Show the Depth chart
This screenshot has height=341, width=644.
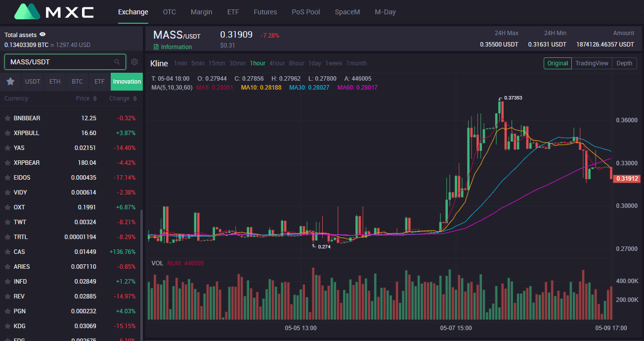click(624, 63)
